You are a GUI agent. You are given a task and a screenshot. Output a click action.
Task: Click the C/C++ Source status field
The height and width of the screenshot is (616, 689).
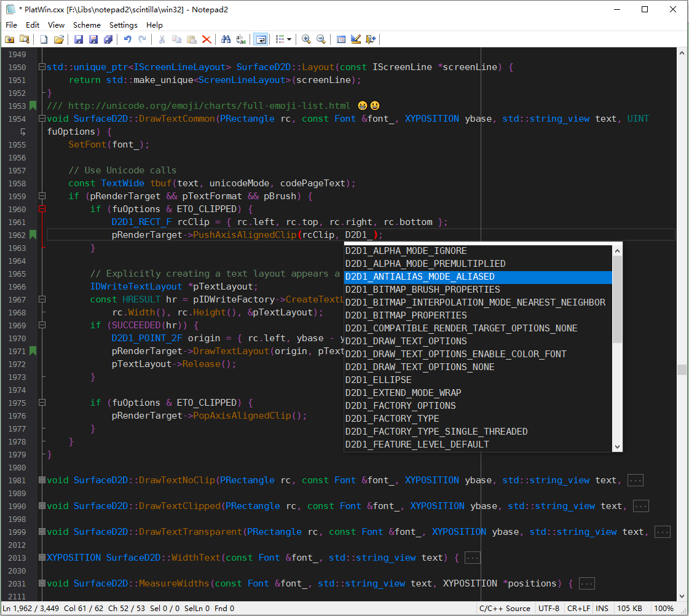pyautogui.click(x=505, y=609)
